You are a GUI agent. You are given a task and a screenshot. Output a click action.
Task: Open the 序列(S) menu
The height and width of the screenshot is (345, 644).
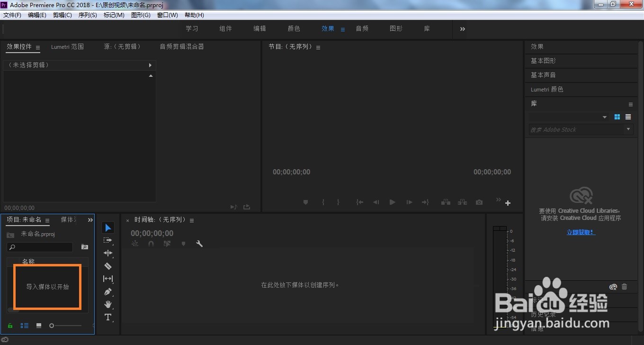pyautogui.click(x=88, y=15)
